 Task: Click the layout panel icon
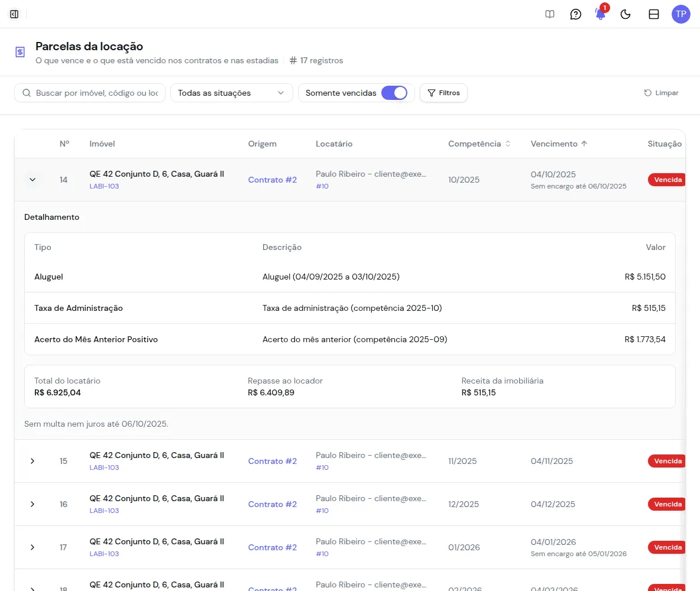[653, 14]
